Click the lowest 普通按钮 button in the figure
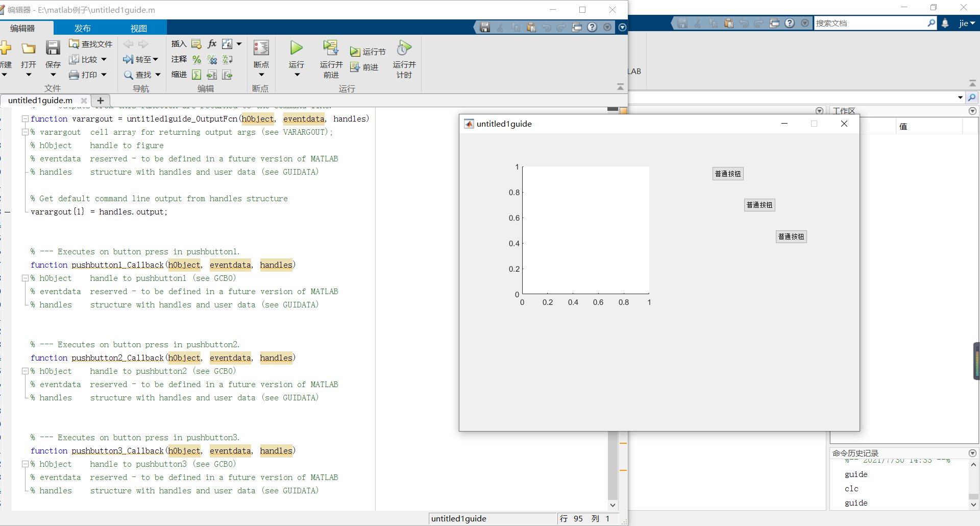Screen dimensions: 980x526 pos(791,236)
